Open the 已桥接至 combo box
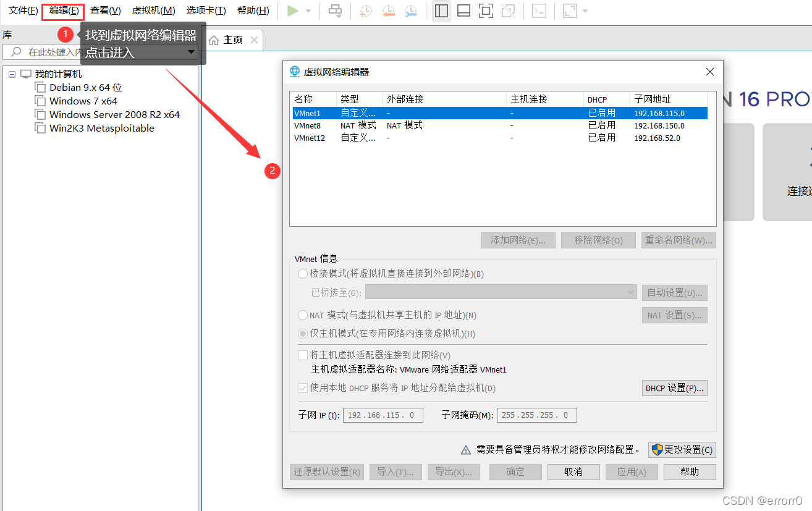Image resolution: width=812 pixels, height=511 pixels. pyautogui.click(x=501, y=292)
